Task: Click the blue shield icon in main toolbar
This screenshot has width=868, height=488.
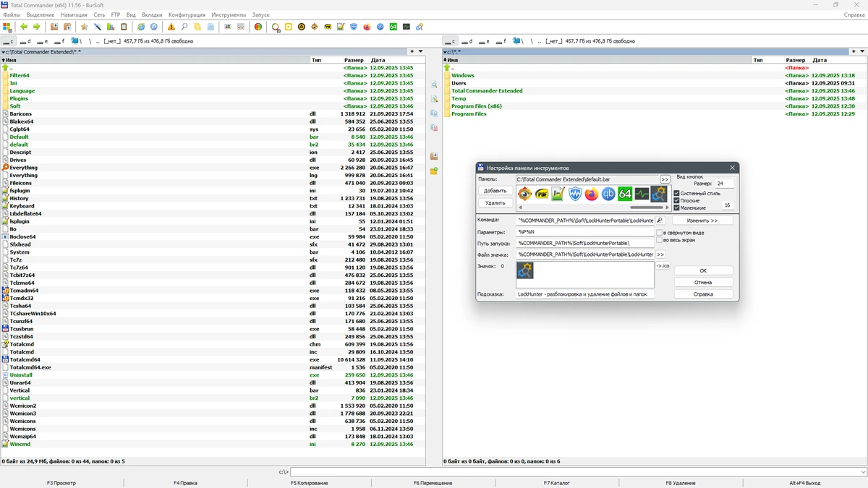Action: click(354, 27)
